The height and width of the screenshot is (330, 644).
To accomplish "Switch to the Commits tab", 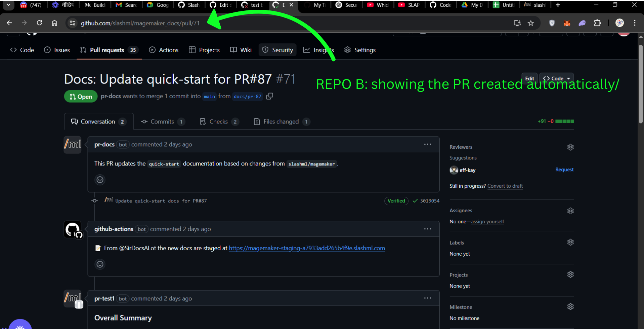I will point(162,121).
